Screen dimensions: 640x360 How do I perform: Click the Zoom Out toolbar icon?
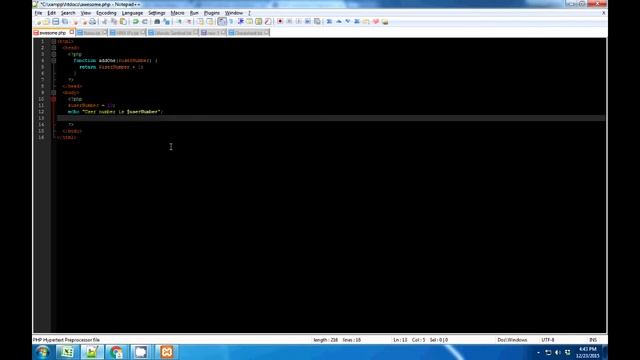point(189,22)
